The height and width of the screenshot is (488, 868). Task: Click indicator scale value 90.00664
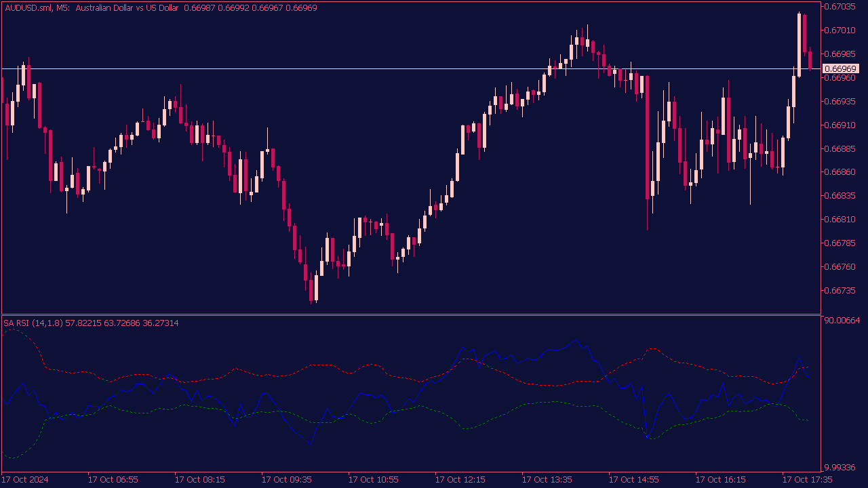point(842,320)
